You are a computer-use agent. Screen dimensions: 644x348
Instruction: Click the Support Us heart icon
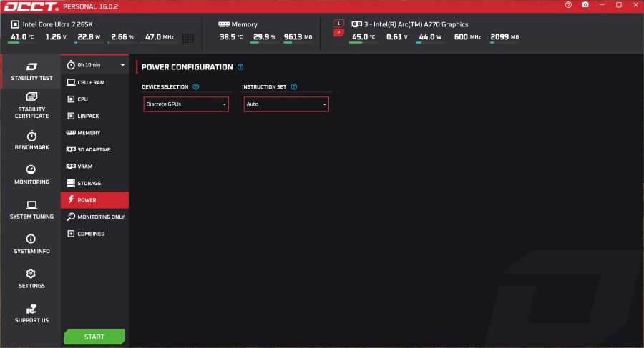tap(31, 314)
